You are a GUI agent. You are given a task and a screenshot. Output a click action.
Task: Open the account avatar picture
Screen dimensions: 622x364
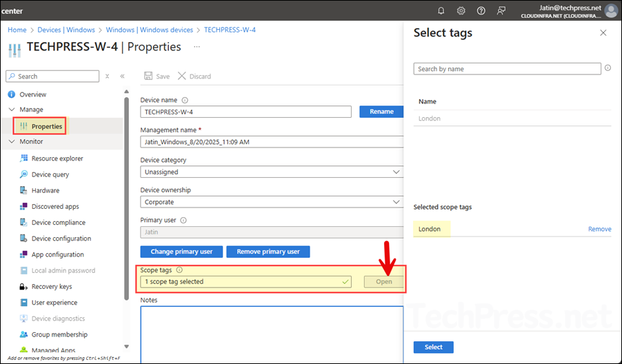point(611,11)
